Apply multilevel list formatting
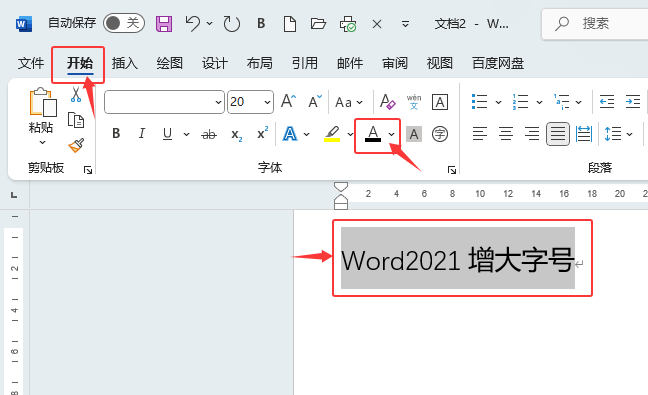 [561, 102]
